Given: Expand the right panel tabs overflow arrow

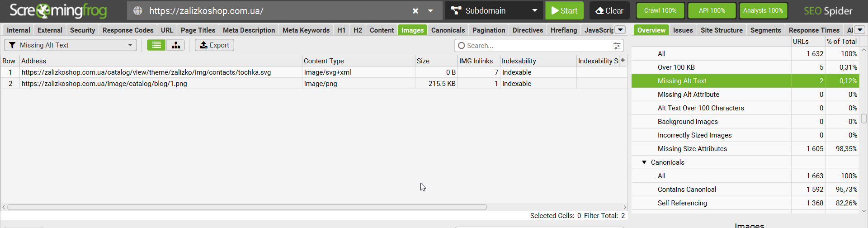Looking at the screenshot, I should [x=860, y=30].
